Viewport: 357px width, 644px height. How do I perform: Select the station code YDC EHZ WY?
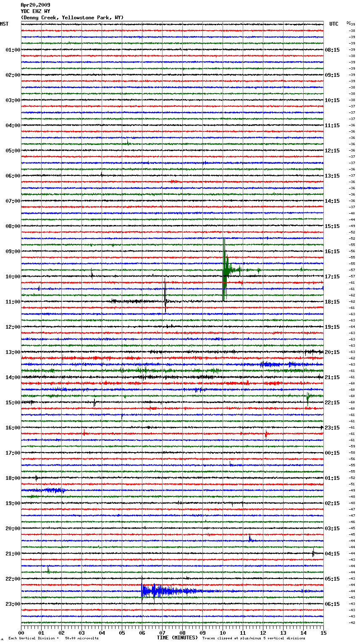pos(35,11)
